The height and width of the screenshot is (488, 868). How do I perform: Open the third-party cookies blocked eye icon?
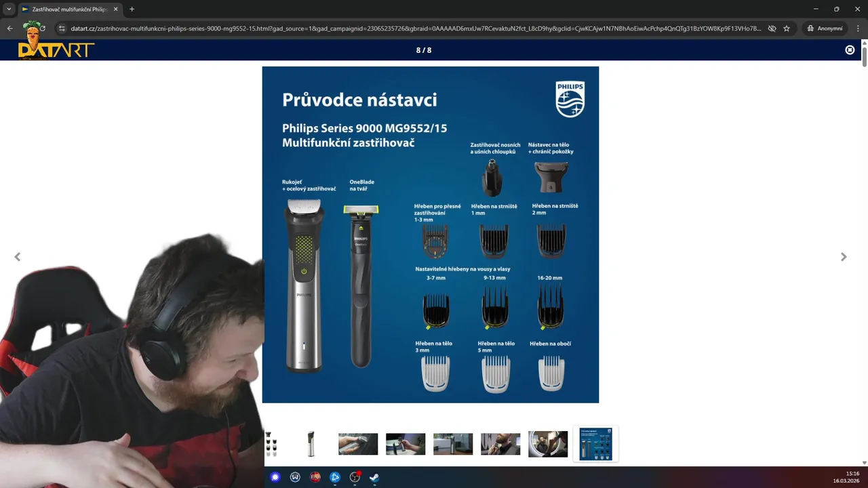pyautogui.click(x=771, y=28)
